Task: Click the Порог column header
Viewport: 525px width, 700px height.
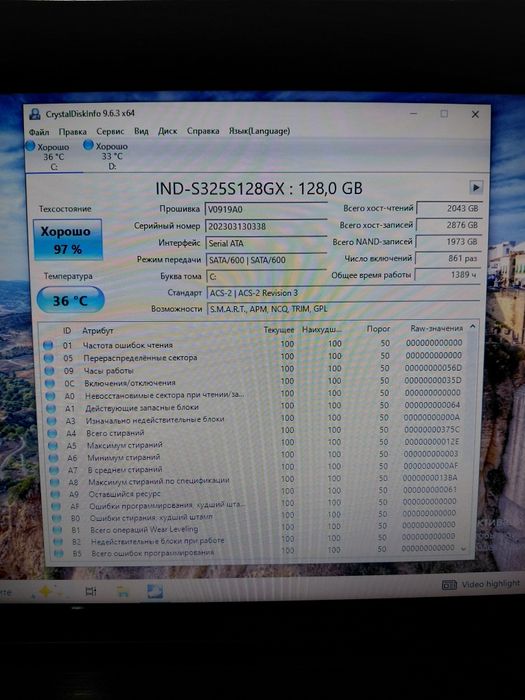Action: coord(378,329)
